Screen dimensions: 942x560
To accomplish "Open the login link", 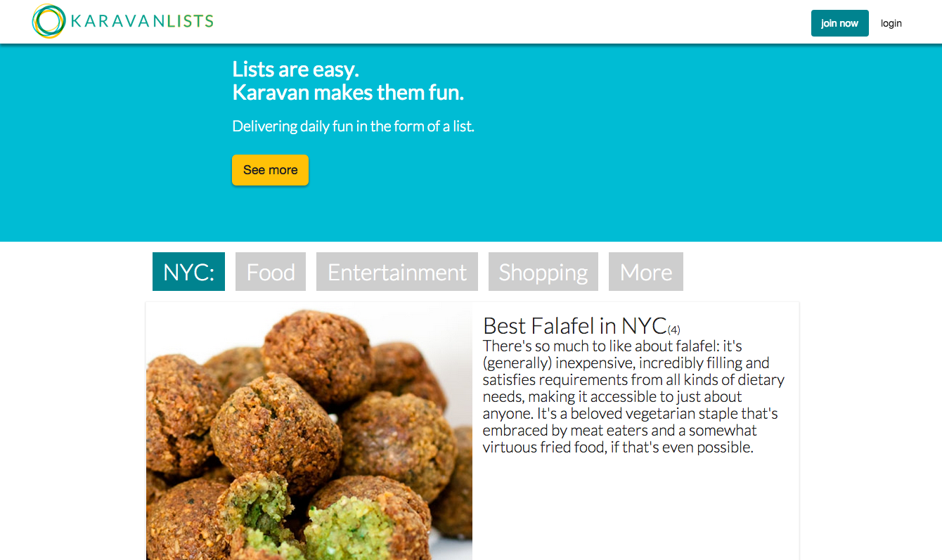I will point(891,23).
